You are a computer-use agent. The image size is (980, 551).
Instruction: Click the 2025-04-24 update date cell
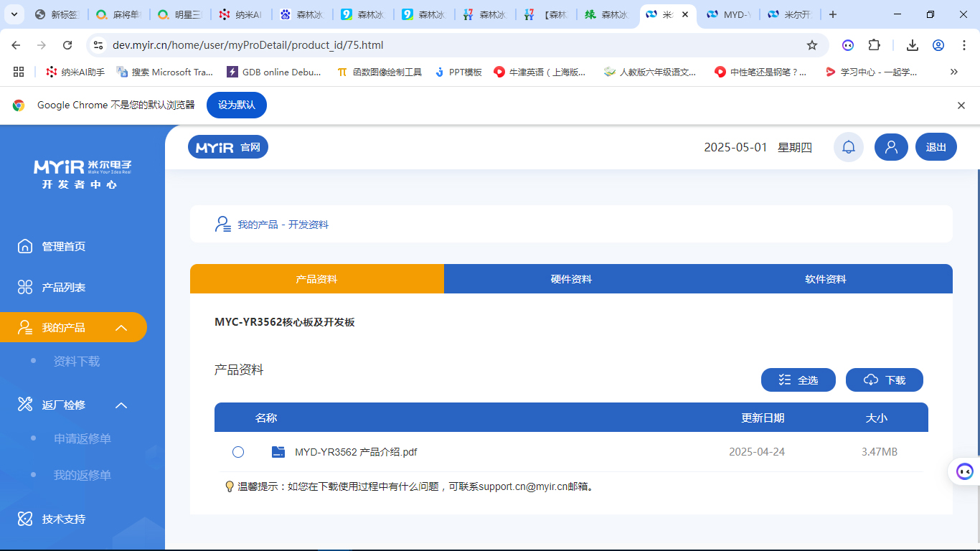[x=757, y=452]
